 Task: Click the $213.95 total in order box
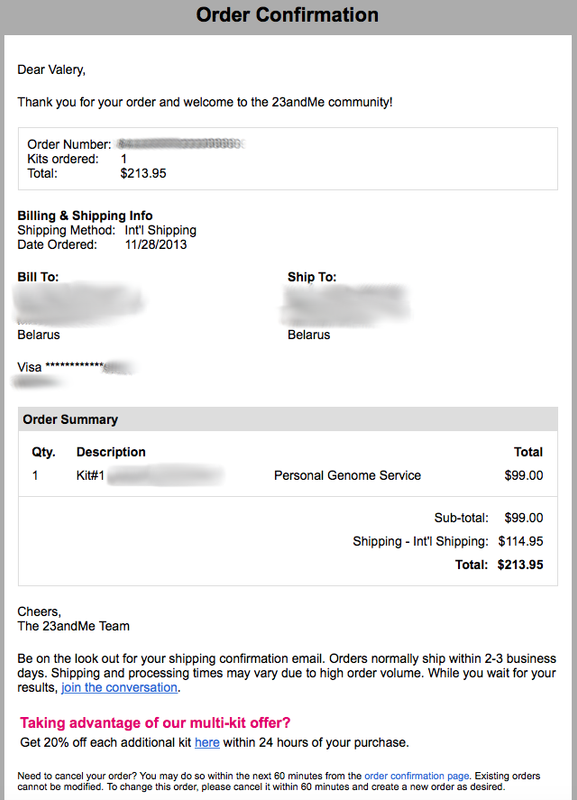[143, 173]
